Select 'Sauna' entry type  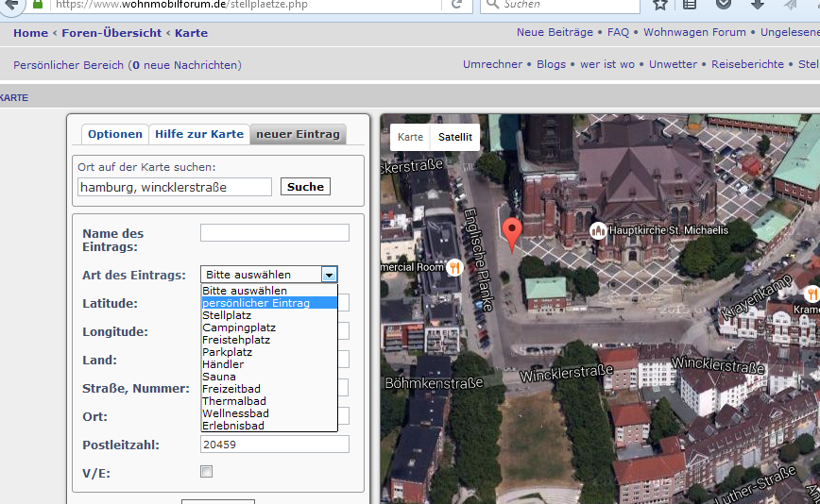(269, 377)
